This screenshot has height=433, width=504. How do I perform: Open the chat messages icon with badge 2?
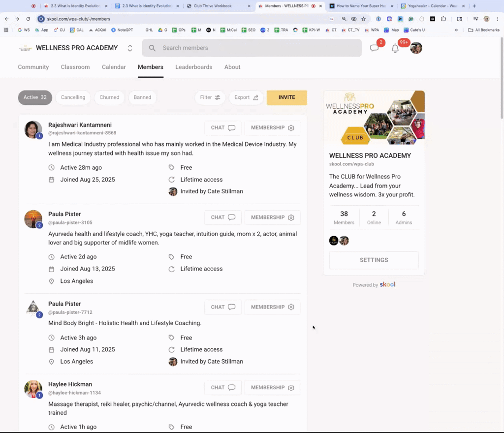click(x=374, y=48)
